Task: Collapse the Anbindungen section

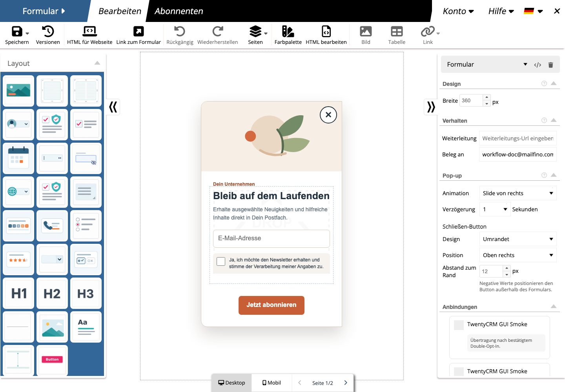Action: click(554, 307)
